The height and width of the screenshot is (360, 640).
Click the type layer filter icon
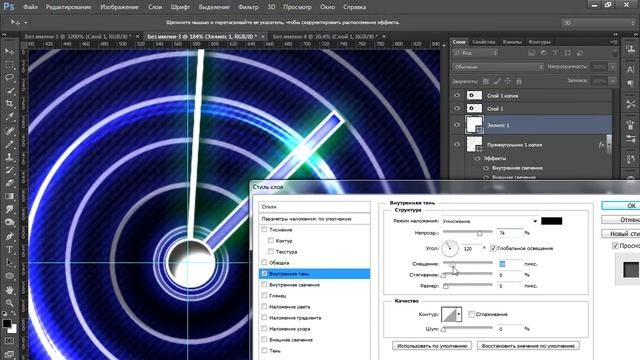[x=556, y=53]
